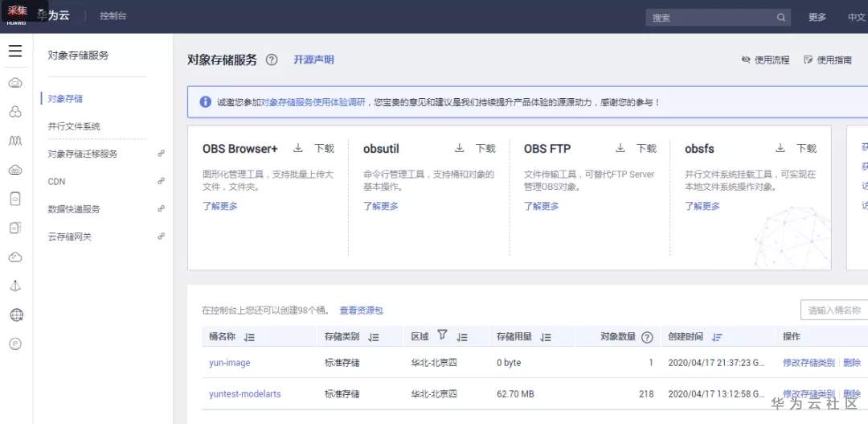The width and height of the screenshot is (868, 424).
Task: Select 对象存储 in the sidebar
Action: pyautogui.click(x=65, y=99)
